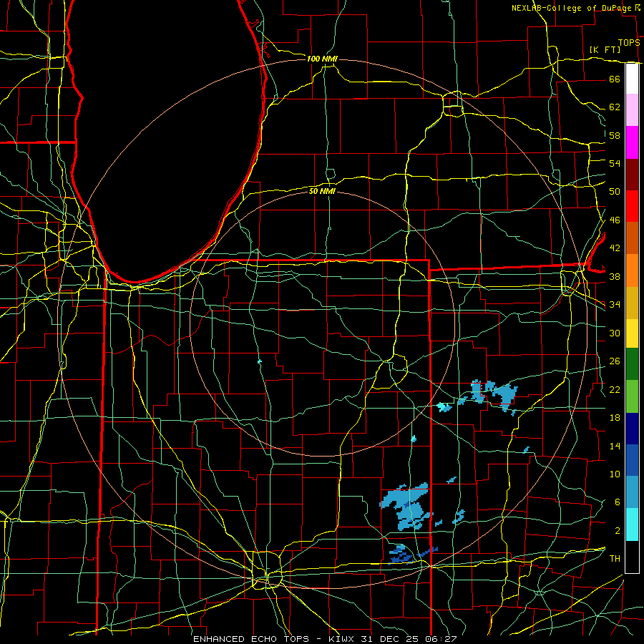Image resolution: width=644 pixels, height=644 pixels.
Task: Click the white 66 kft legend swatch
Action: (x=632, y=79)
